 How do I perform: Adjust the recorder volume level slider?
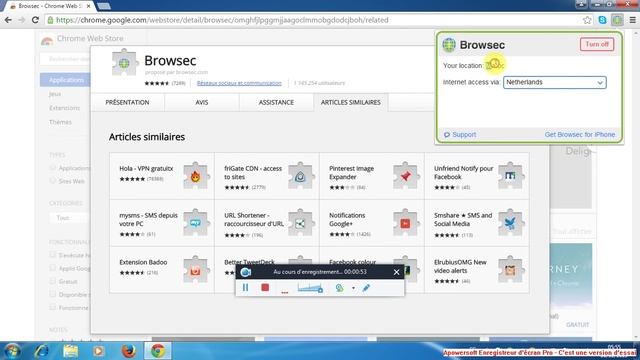click(310, 288)
